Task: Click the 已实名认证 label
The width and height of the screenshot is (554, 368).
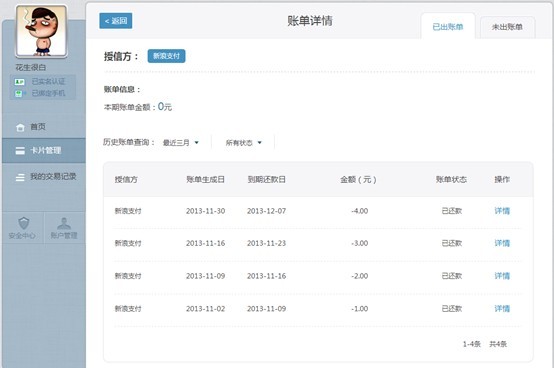Action: pos(48,82)
